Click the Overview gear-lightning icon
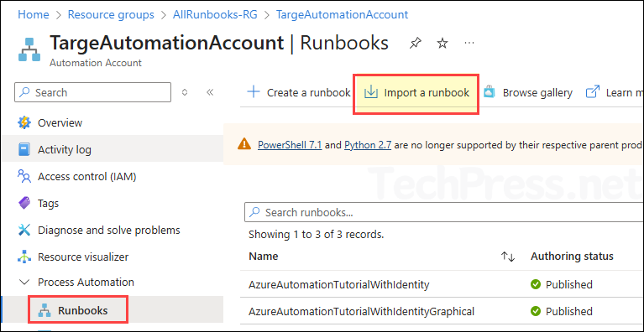The image size is (644, 332). 24,122
